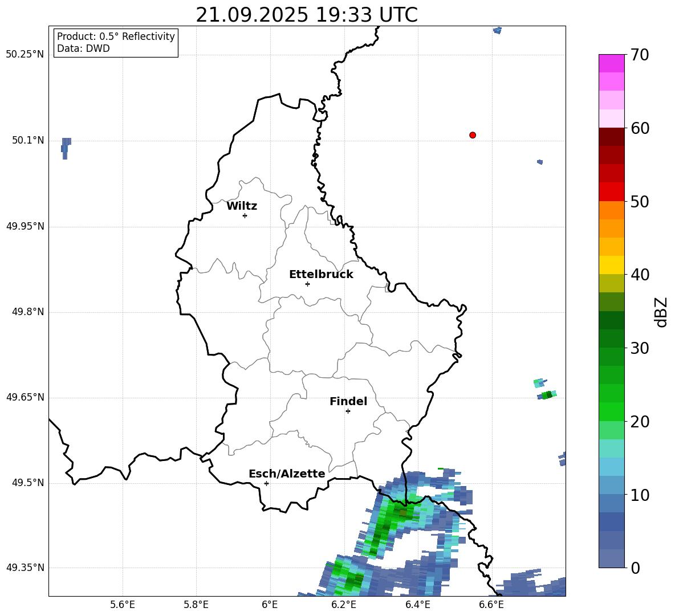
Task: Click the colorbar 50 tick label
Action: (x=640, y=202)
